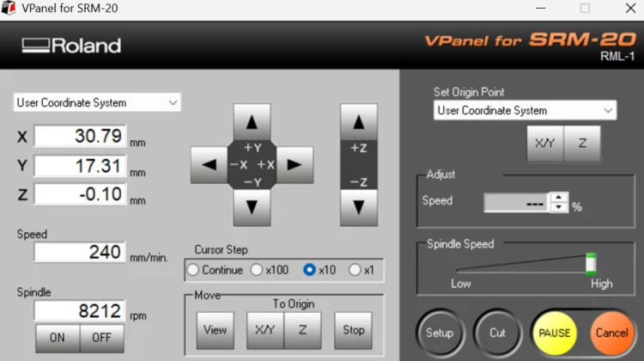Open the Set Origin Point coordinate dropdown

(525, 110)
